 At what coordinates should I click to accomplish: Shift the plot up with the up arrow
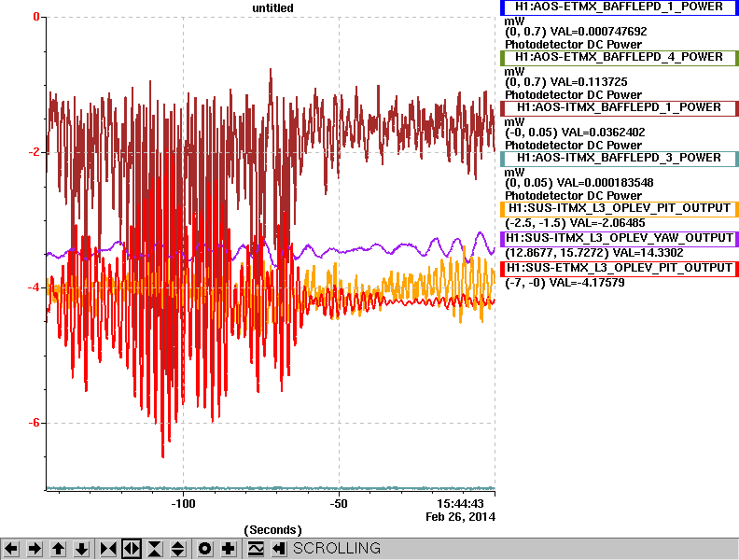tap(58, 549)
